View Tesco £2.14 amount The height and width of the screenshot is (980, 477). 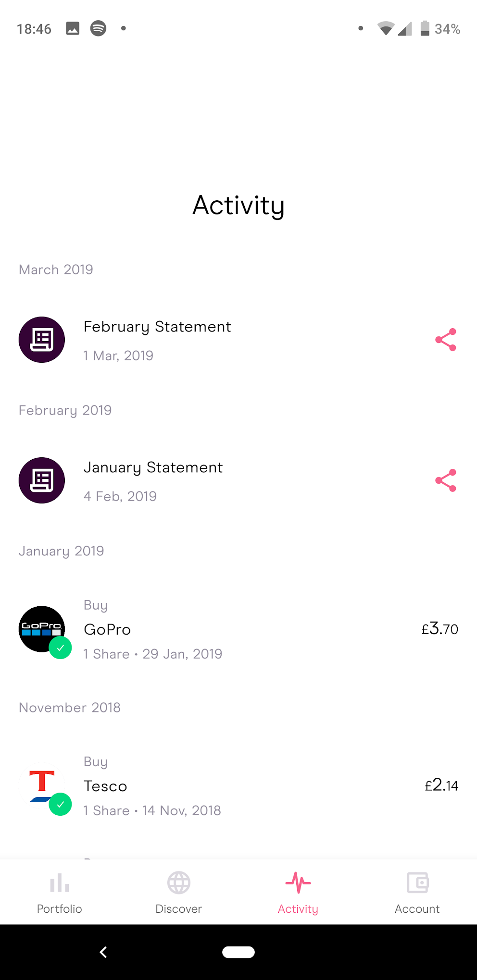[x=441, y=785]
